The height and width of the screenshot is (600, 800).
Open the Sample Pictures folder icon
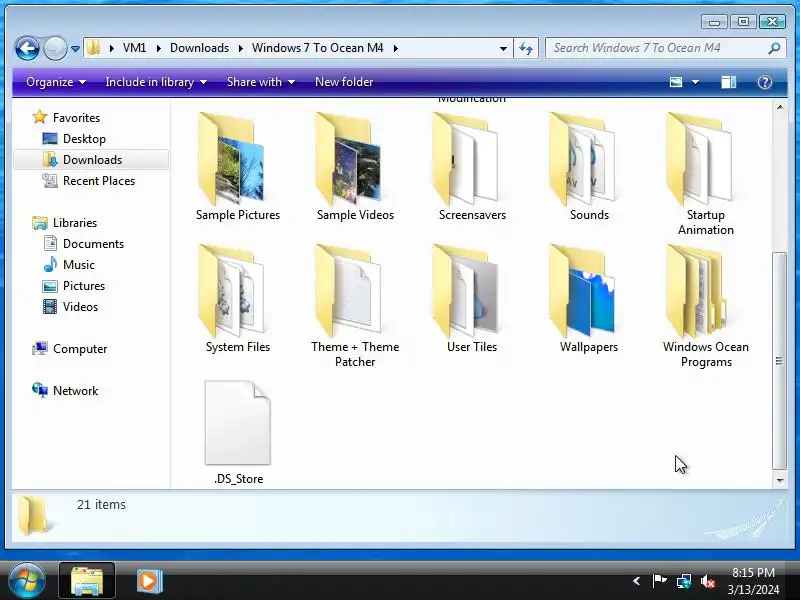[x=232, y=159]
